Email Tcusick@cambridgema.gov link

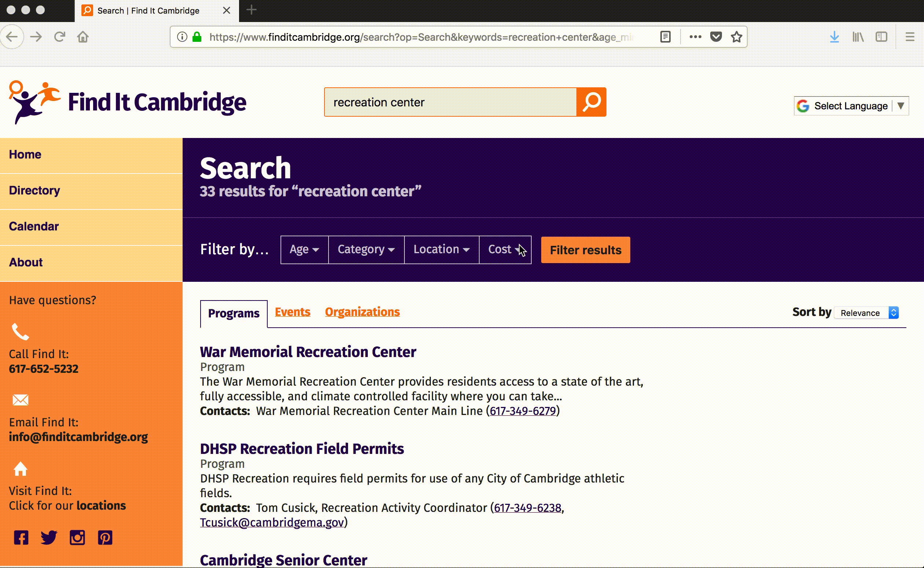click(272, 523)
